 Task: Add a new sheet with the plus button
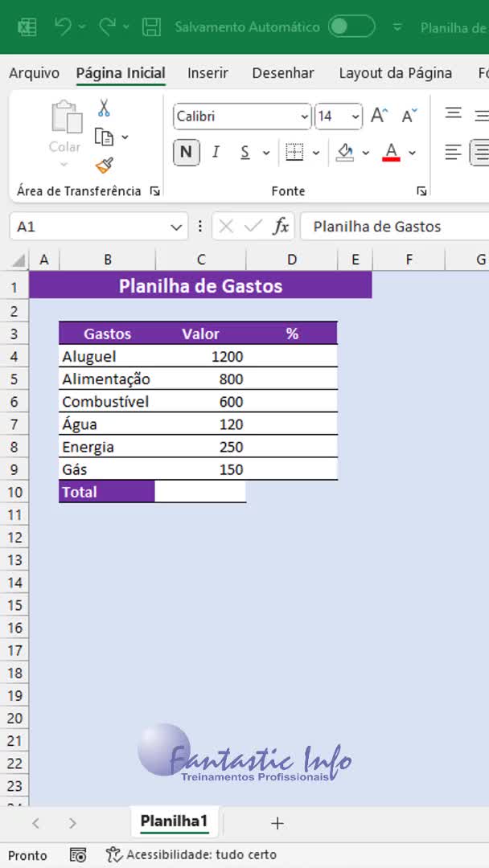277,824
